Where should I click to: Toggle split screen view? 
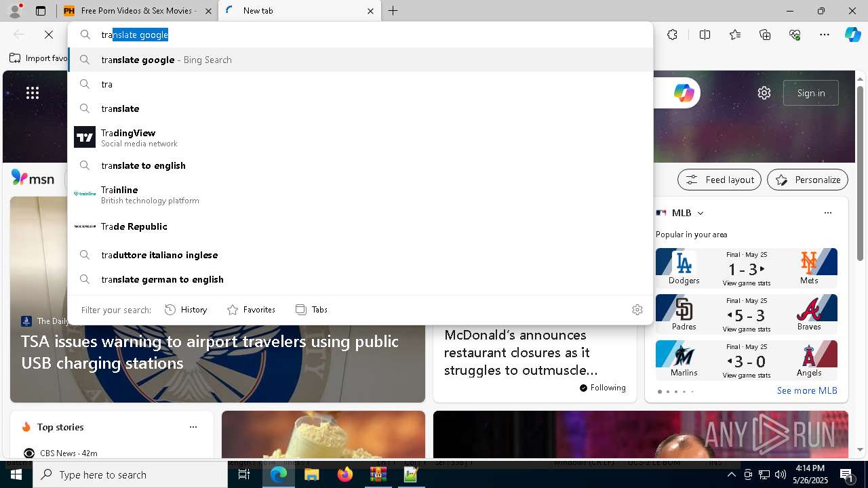click(x=705, y=35)
